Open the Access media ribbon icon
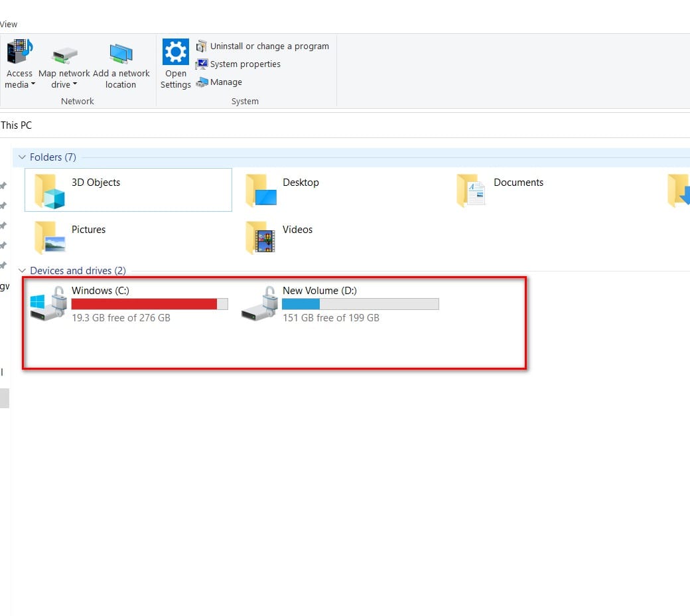690x616 pixels. [x=19, y=52]
